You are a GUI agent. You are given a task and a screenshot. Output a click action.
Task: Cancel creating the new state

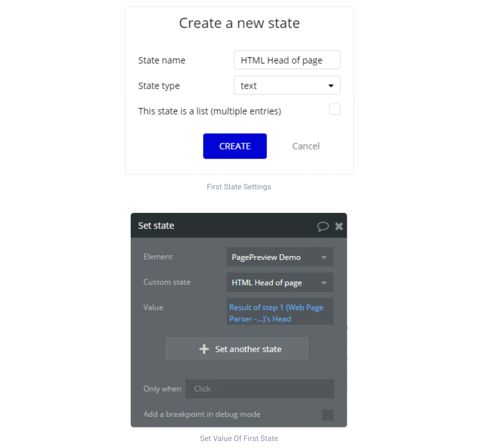tap(306, 146)
